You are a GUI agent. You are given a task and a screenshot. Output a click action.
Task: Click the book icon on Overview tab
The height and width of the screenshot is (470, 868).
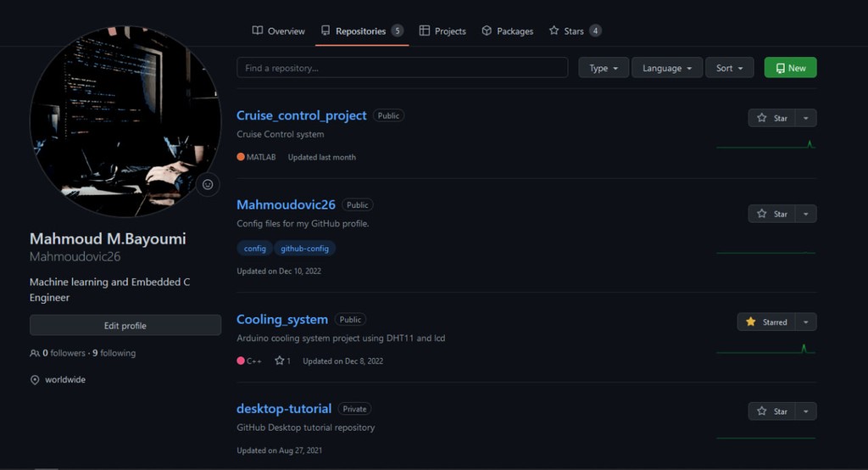click(258, 31)
